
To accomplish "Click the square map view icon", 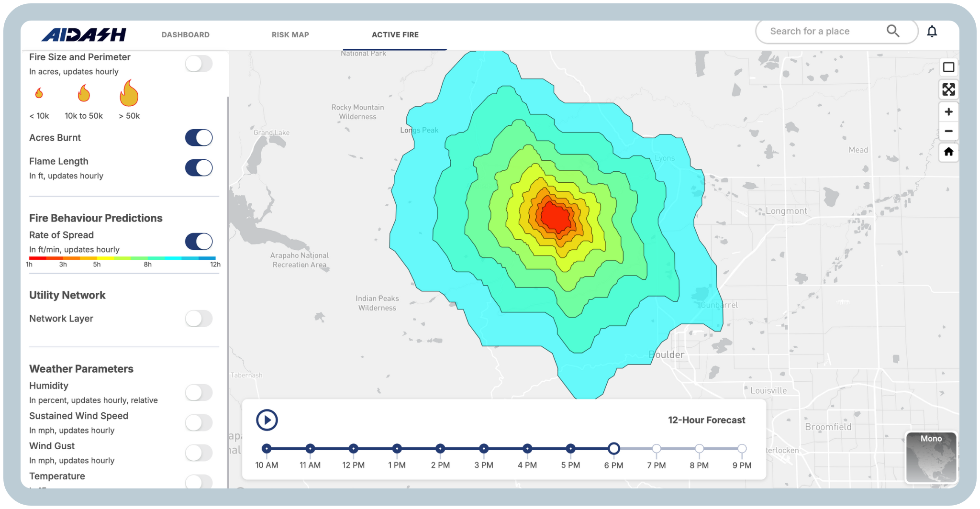I will coord(948,67).
